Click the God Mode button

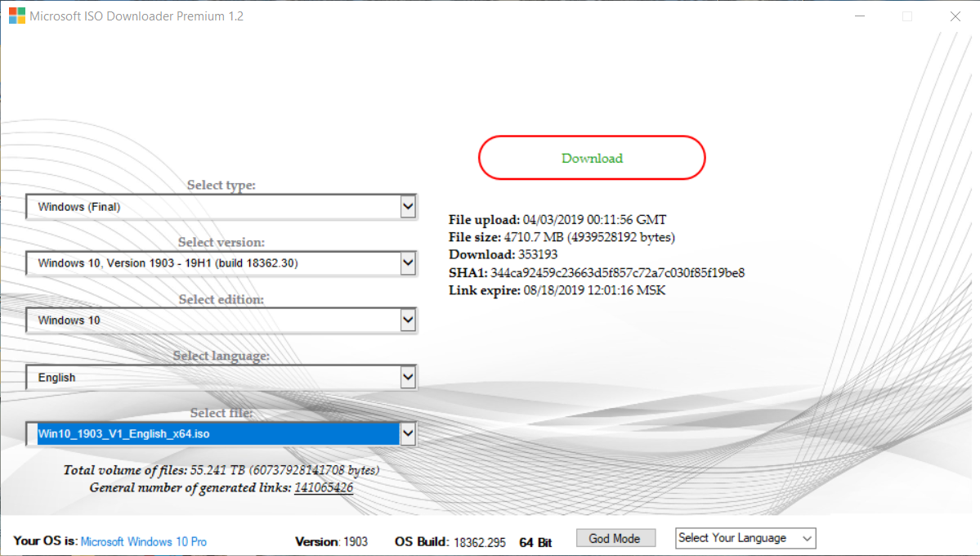(x=615, y=539)
